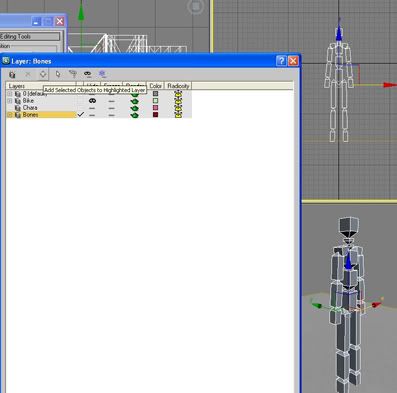Toggle the Render teapot for Chara layer
Image resolution: width=397 pixels, height=393 pixels.
coord(135,108)
